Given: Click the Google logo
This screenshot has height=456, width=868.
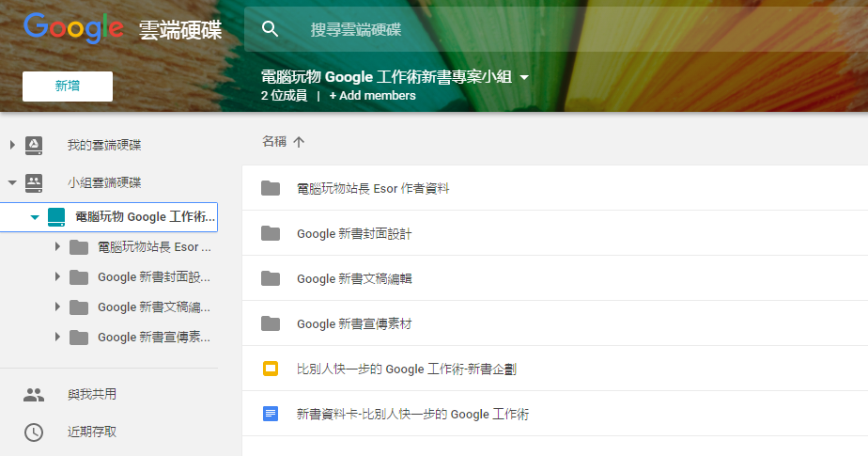Looking at the screenshot, I should pos(73,27).
